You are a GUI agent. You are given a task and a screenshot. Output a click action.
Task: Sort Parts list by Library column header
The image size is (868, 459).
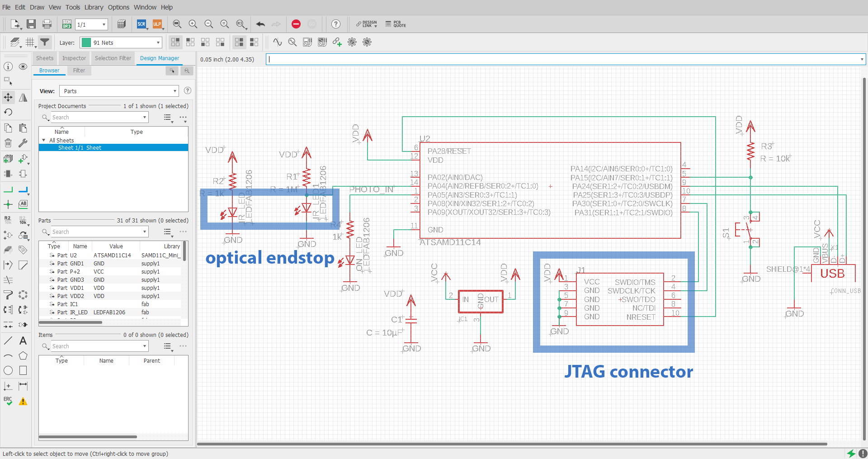pos(172,246)
